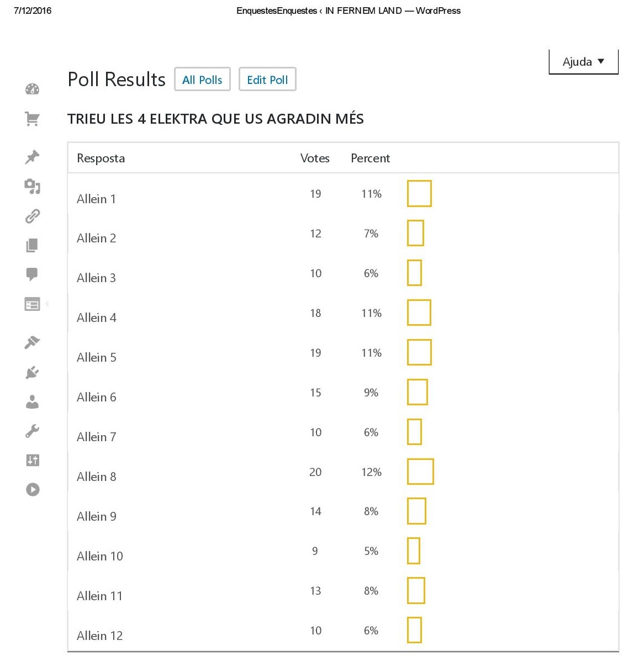639x672 pixels.
Task: Open the Dashboard gauge icon in sidebar
Action: click(x=33, y=89)
